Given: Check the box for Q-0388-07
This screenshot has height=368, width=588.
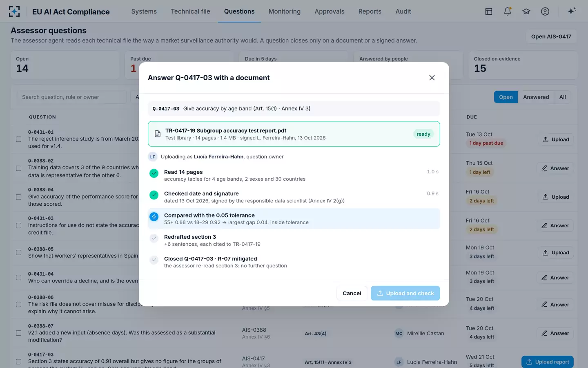Looking at the screenshot, I should click(x=19, y=333).
